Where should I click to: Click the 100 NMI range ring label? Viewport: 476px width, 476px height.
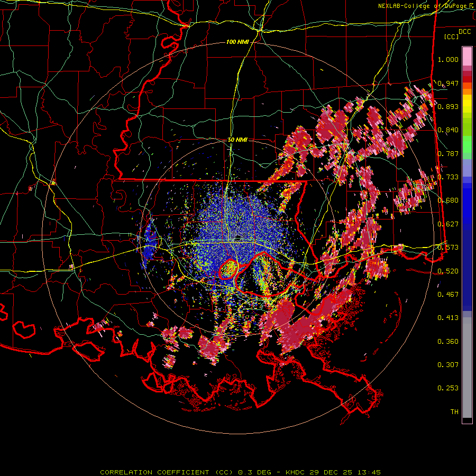237,42
